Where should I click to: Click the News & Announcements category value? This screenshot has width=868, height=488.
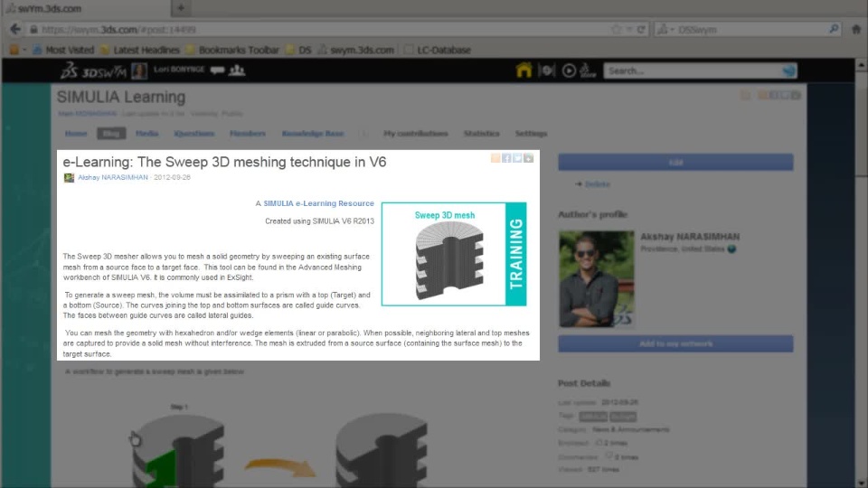630,429
